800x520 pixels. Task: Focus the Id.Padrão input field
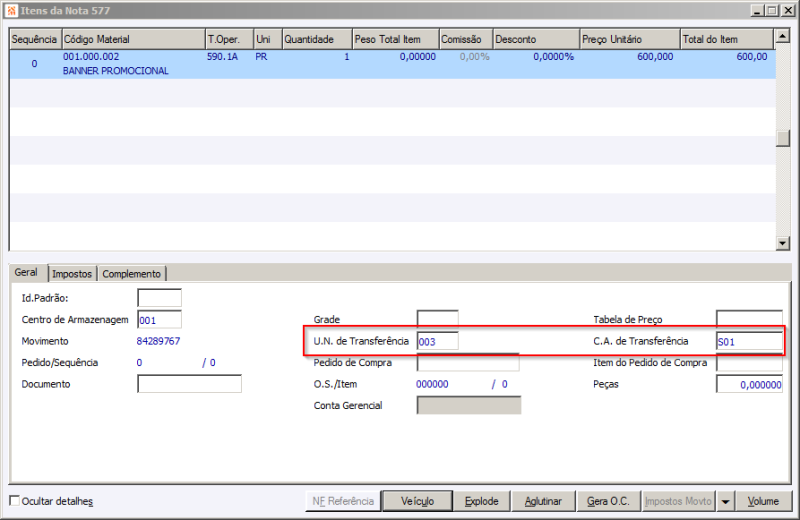[x=160, y=298]
